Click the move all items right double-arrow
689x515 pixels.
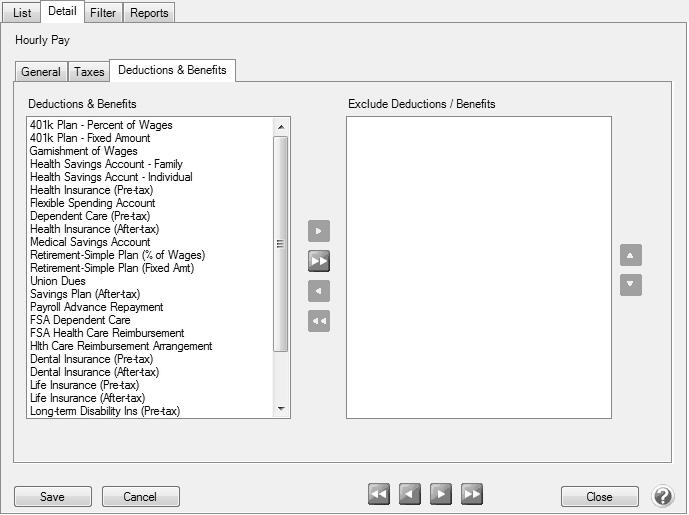pos(319,262)
